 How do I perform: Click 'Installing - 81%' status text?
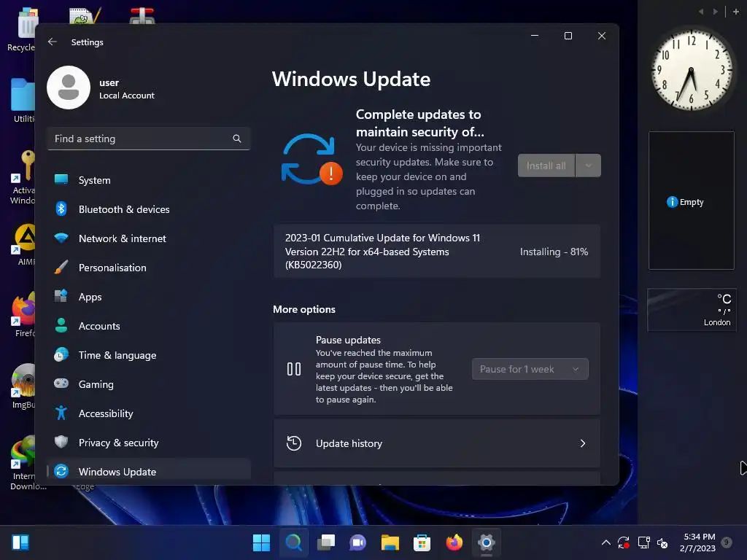(554, 252)
